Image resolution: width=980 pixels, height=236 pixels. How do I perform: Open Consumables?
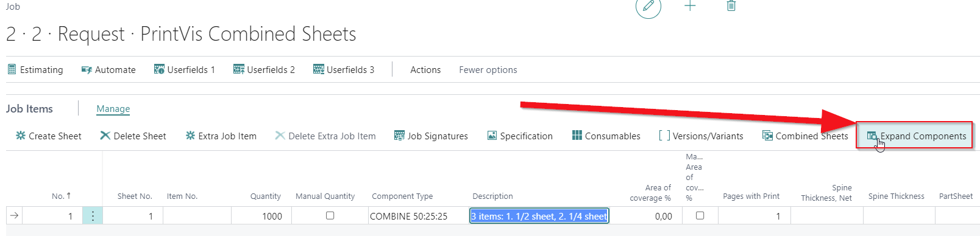click(606, 136)
